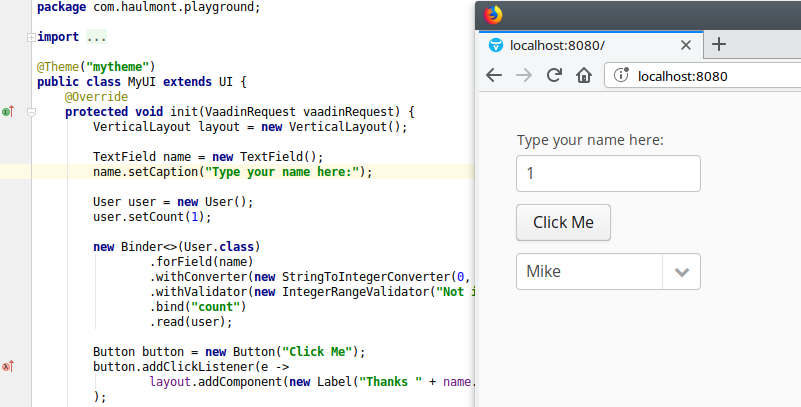This screenshot has width=801, height=407.
Task: Go to the browser Home page
Action: click(584, 76)
